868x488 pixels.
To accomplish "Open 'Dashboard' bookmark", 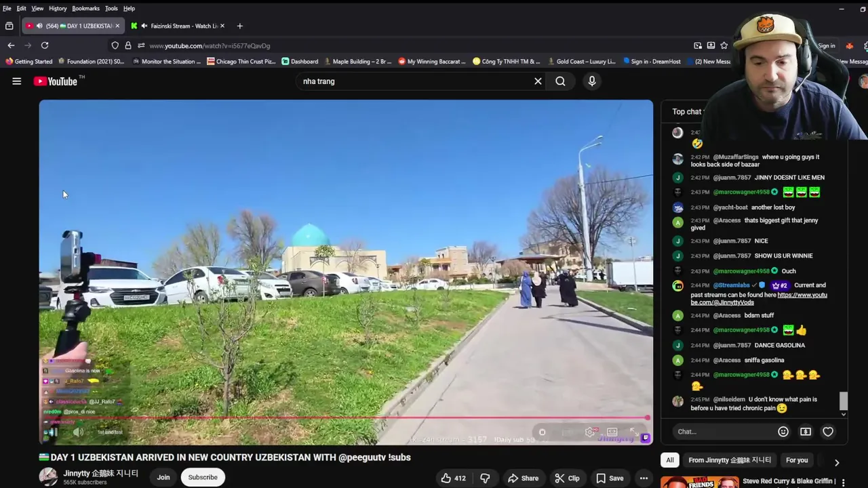I will [x=300, y=61].
